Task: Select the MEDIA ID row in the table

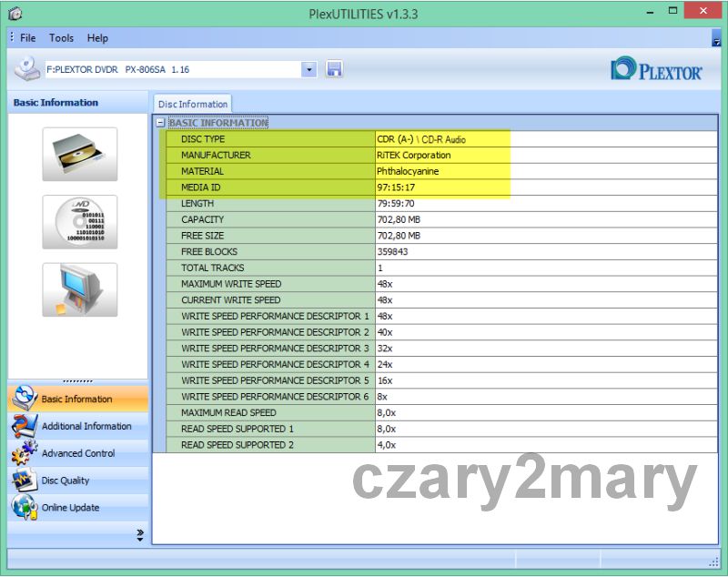Action: pyautogui.click(x=273, y=187)
